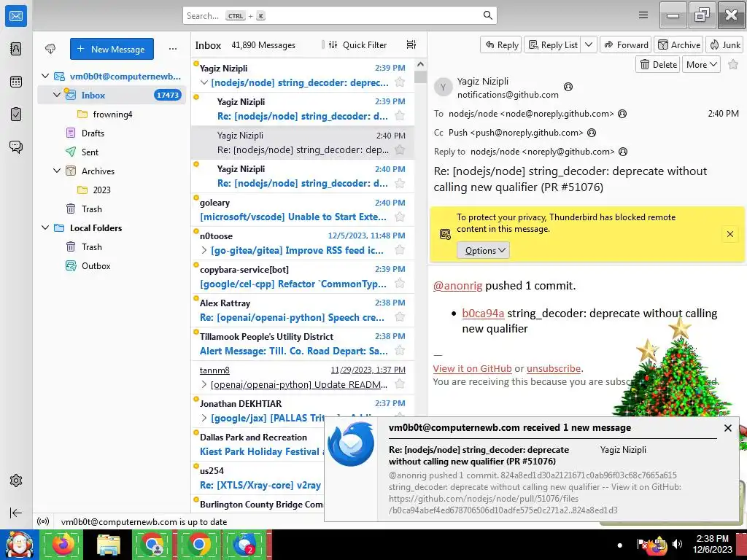The width and height of the screenshot is (747, 560).
Task: Select the frowning4 folder
Action: 112,114
